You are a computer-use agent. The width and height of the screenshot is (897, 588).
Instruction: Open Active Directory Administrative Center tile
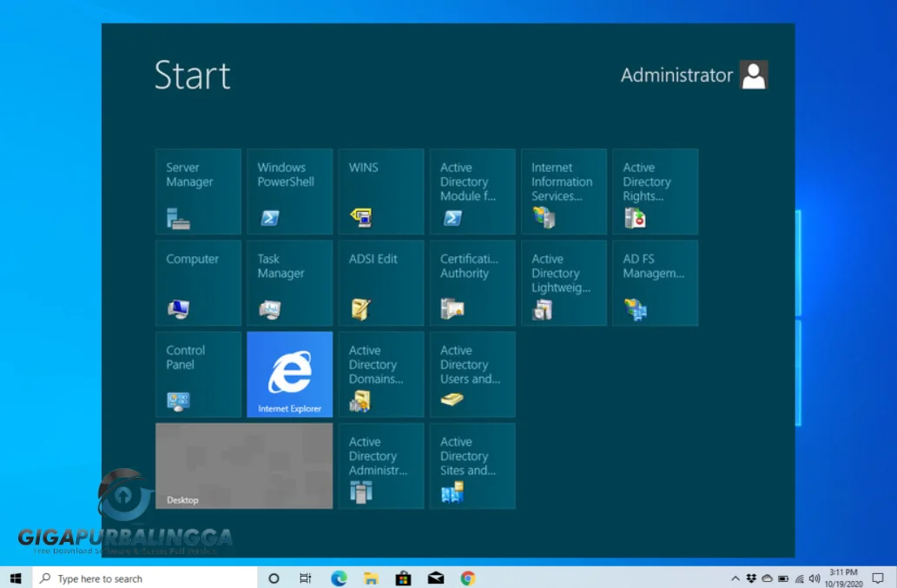pos(381,466)
